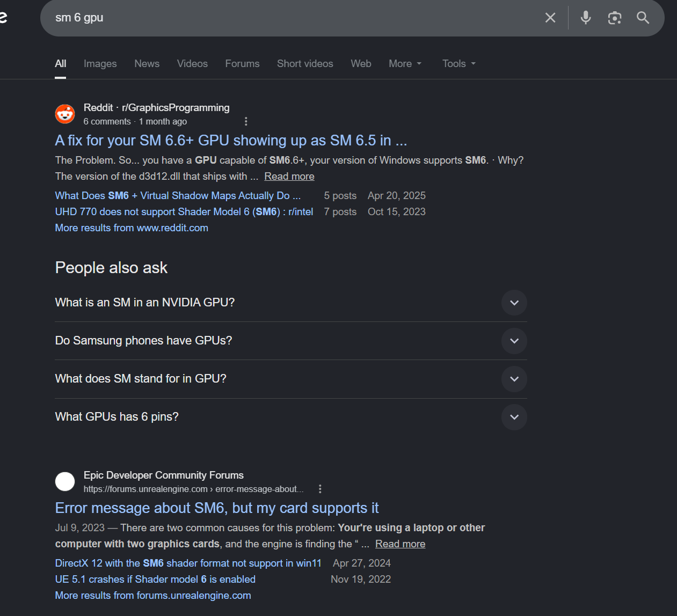Image resolution: width=677 pixels, height=616 pixels.
Task: Open "DirectX 12 with the SM6 shader format" link
Action: (188, 563)
